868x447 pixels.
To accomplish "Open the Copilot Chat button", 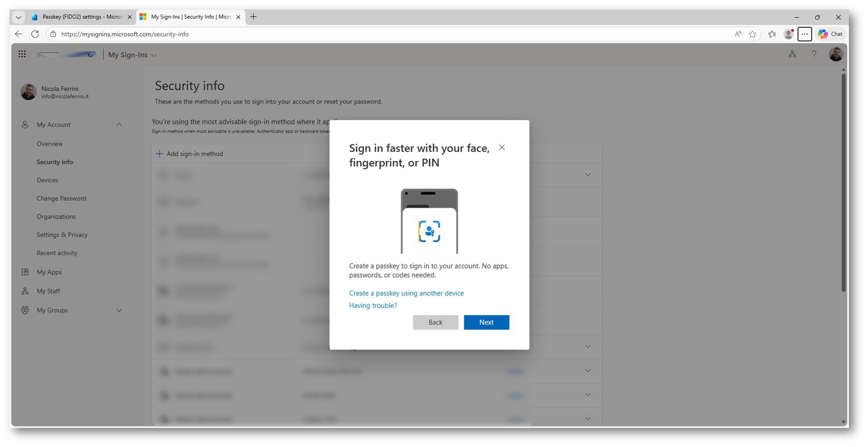I will (830, 34).
